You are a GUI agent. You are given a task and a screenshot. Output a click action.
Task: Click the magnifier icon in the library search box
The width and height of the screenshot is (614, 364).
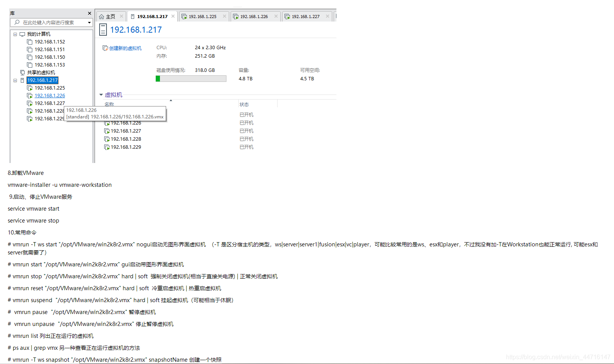(x=17, y=22)
